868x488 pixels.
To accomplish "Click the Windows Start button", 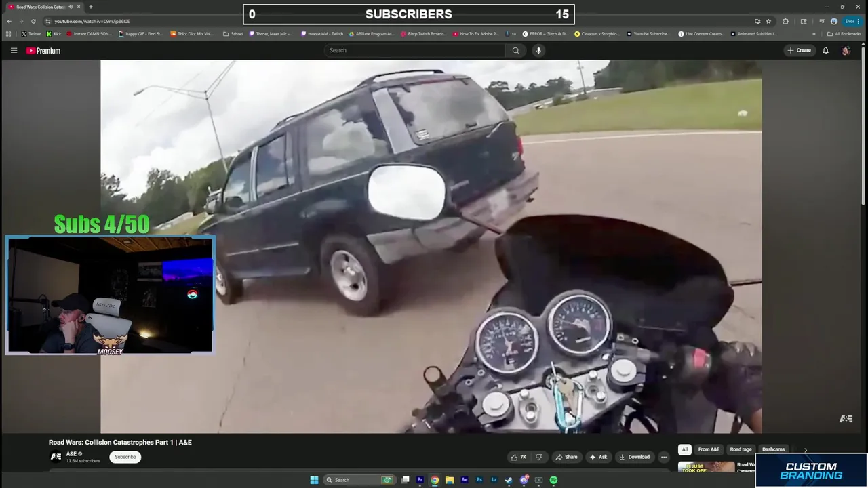I will coord(314,480).
